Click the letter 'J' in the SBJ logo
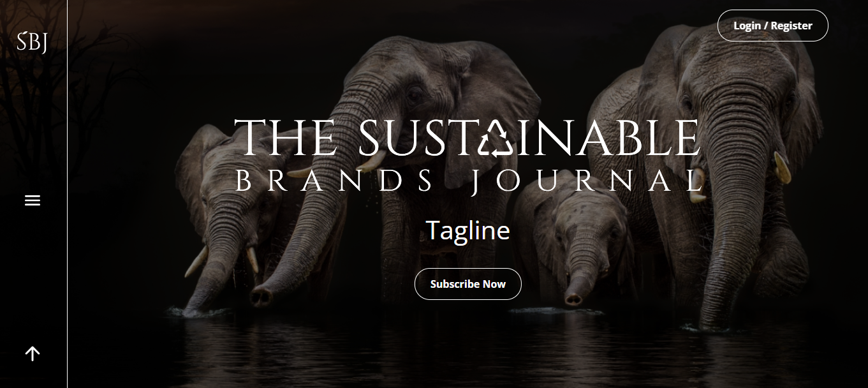 [43, 43]
